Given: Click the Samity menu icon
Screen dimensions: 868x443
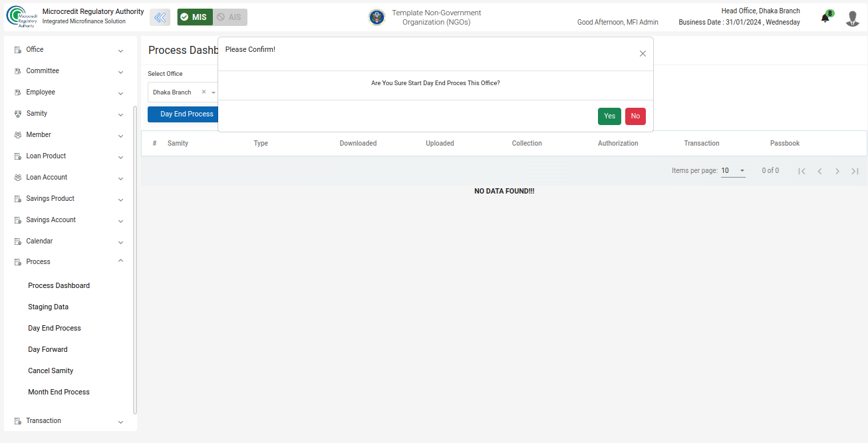Looking at the screenshot, I should click(18, 114).
